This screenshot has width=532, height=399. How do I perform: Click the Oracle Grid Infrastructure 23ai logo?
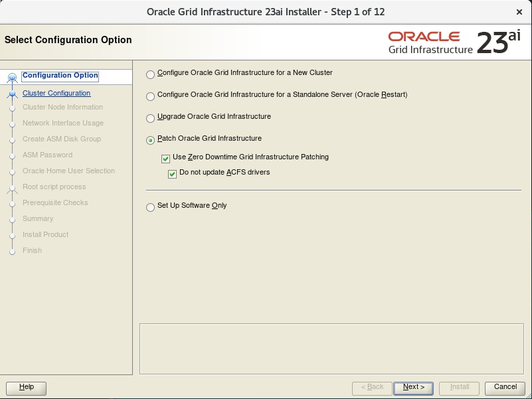point(454,42)
